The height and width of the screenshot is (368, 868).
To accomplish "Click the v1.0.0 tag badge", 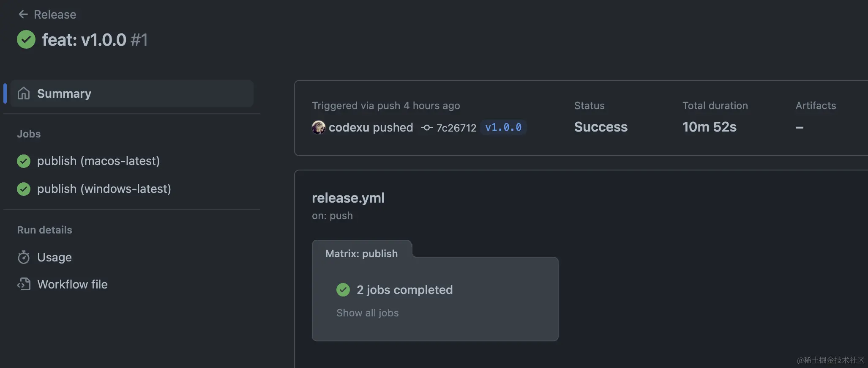I will point(503,127).
